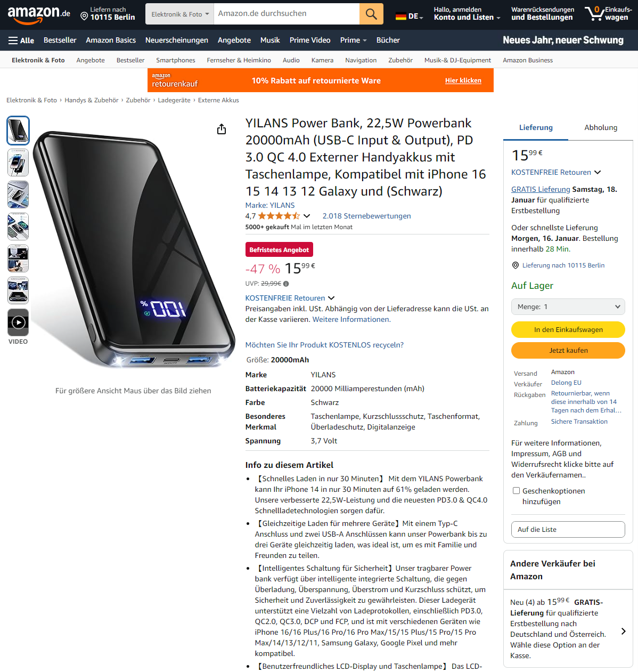Expand the star rating chevron popup
The width and height of the screenshot is (638, 672).
(x=307, y=216)
